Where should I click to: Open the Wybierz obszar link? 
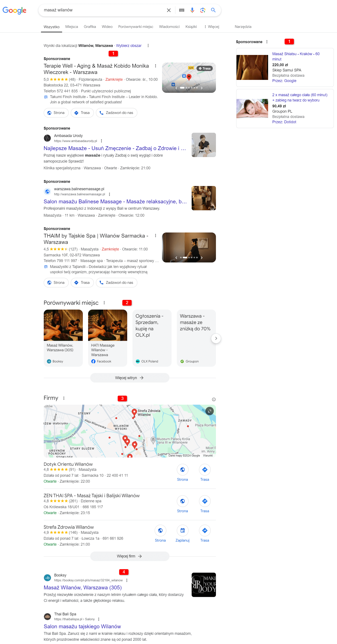(129, 45)
